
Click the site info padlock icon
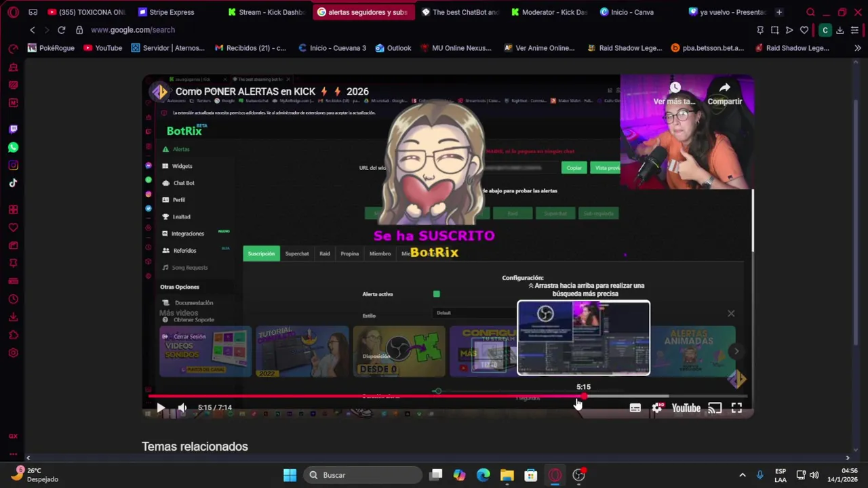click(79, 30)
